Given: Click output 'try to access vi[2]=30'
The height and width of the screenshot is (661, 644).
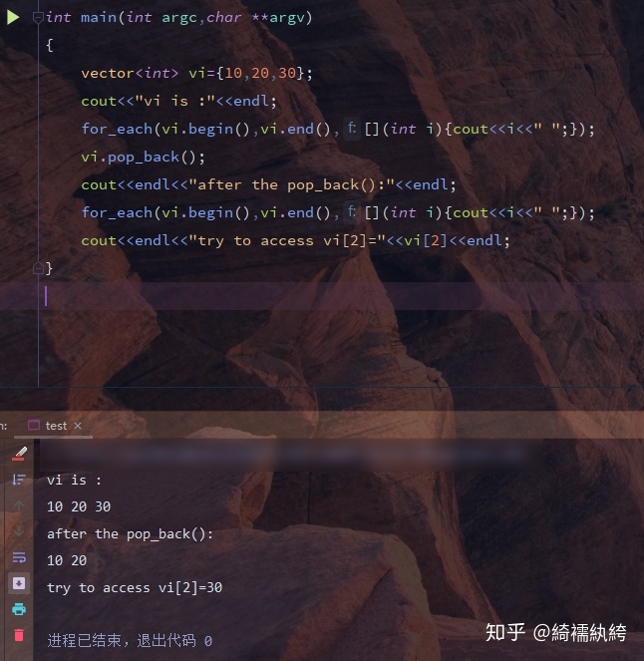Looking at the screenshot, I should point(135,587).
